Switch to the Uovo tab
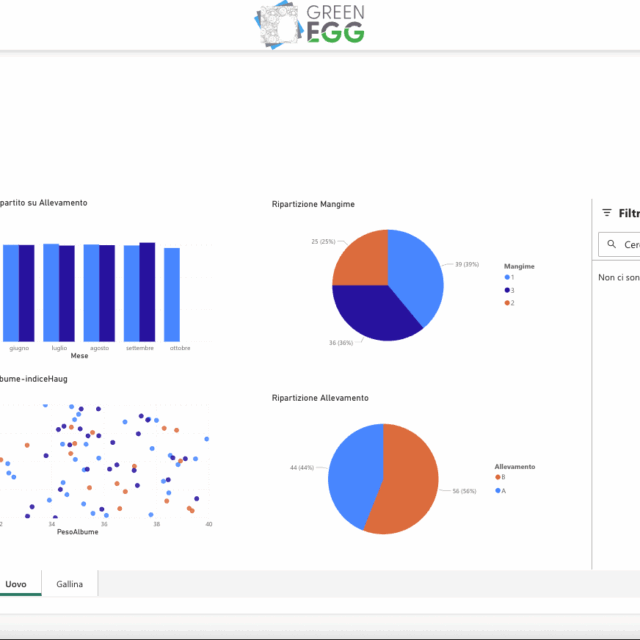The height and width of the screenshot is (640, 640). point(17,583)
